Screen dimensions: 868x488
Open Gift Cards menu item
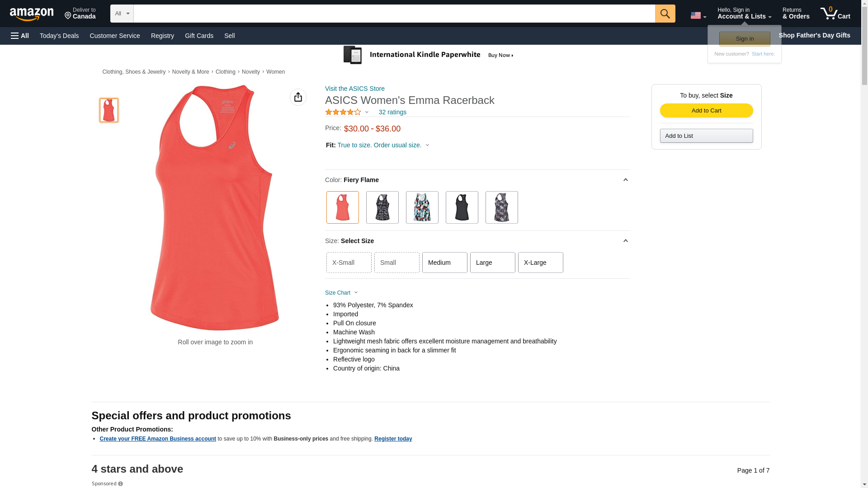pyautogui.click(x=199, y=36)
